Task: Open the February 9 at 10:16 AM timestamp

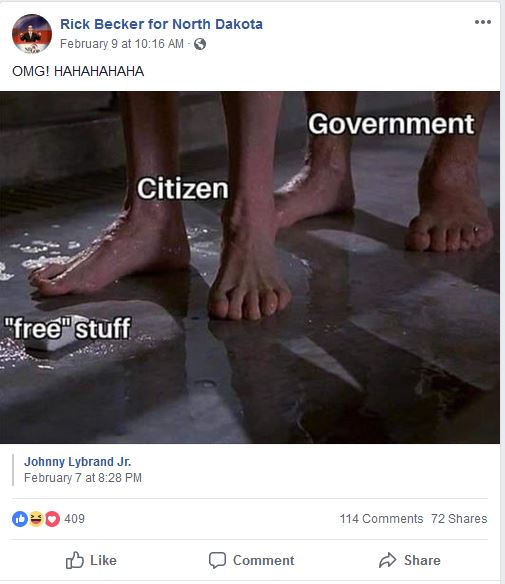Action: (x=122, y=44)
